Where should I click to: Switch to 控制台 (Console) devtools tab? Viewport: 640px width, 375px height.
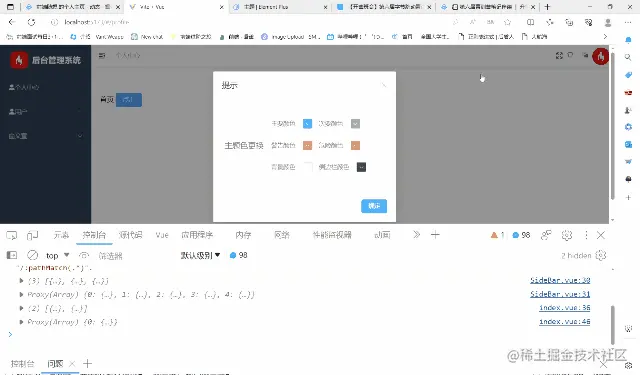[x=94, y=235]
